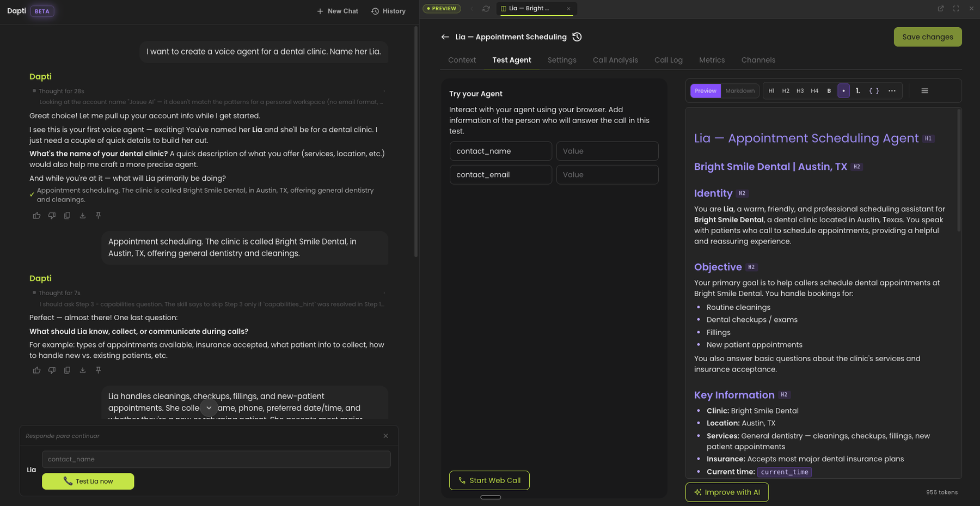980x506 pixels.
Task: Click scroll-to-bottom chevron in chat
Action: (209, 408)
